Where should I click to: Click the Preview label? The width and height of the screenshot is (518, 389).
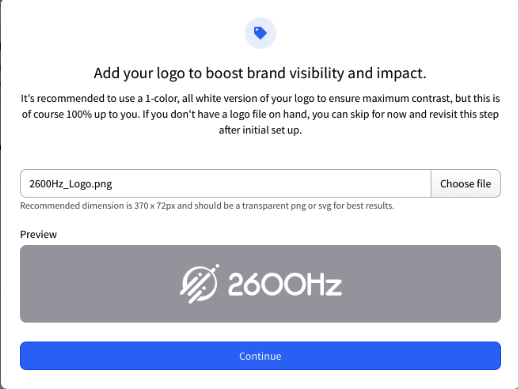(x=38, y=234)
